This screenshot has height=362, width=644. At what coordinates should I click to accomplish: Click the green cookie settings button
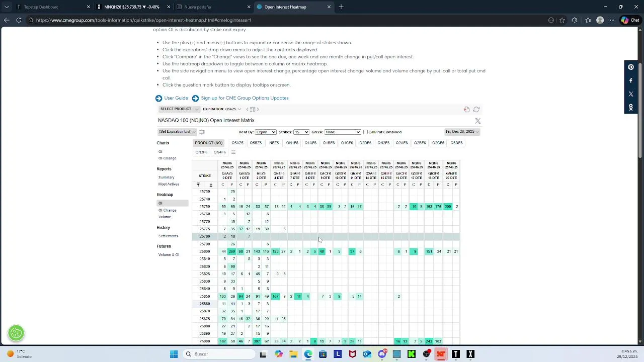pos(16,333)
